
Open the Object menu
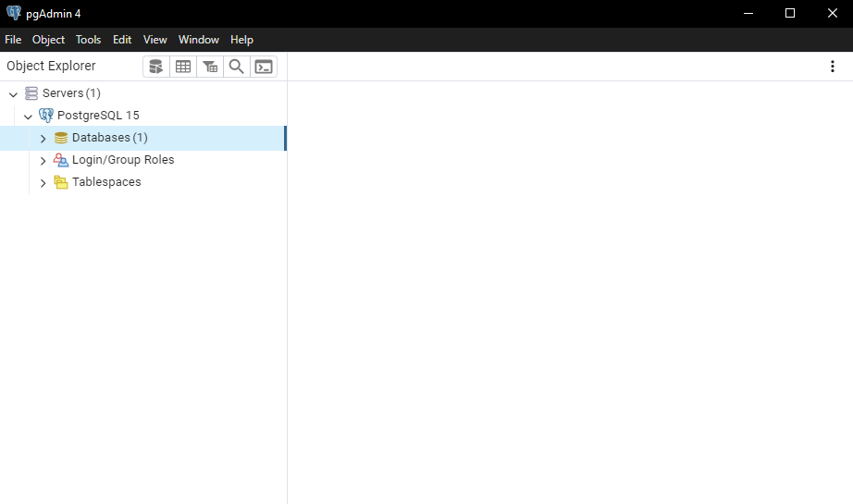pos(48,40)
